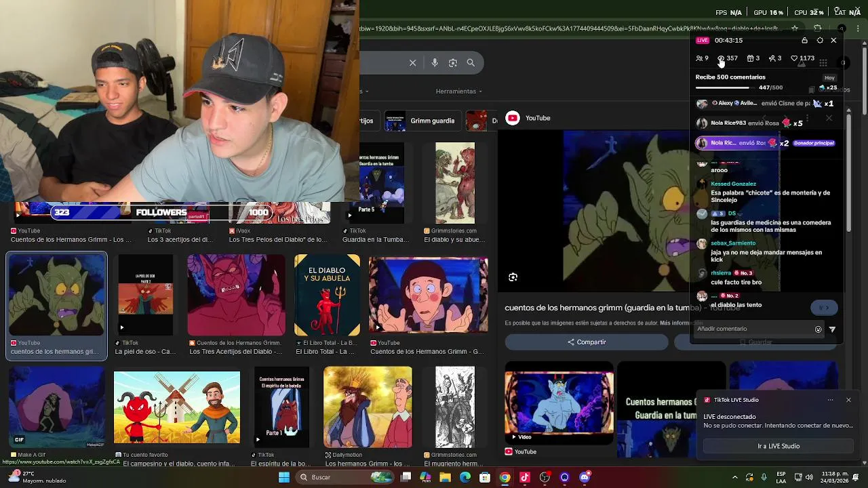This screenshot has height=488, width=868.
Task: Open the notification more options ellipsis
Action: click(x=830, y=400)
